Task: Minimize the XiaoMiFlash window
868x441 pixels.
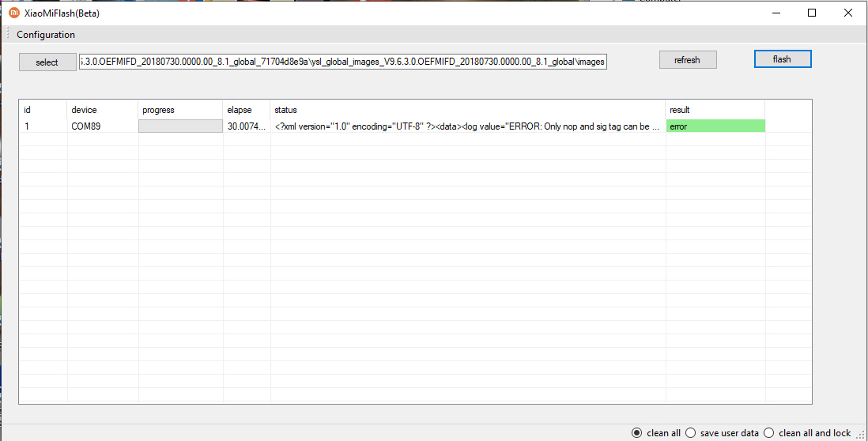Action: 776,13
